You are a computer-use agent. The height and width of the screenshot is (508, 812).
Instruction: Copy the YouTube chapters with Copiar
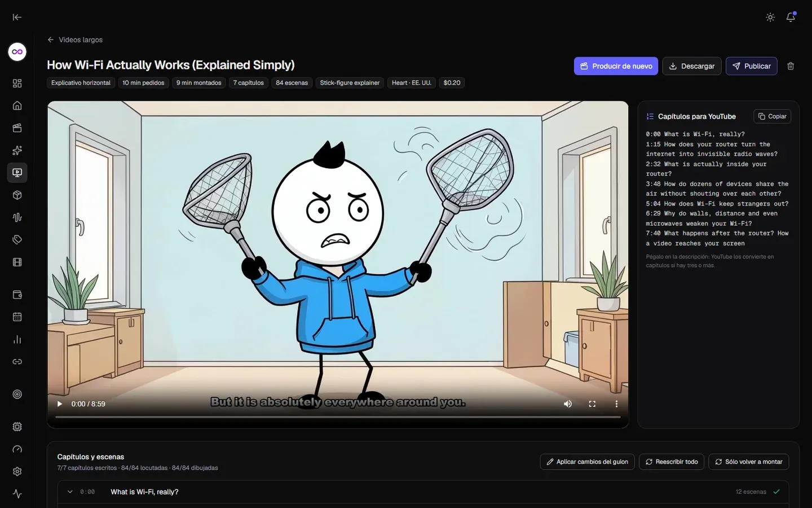point(772,116)
